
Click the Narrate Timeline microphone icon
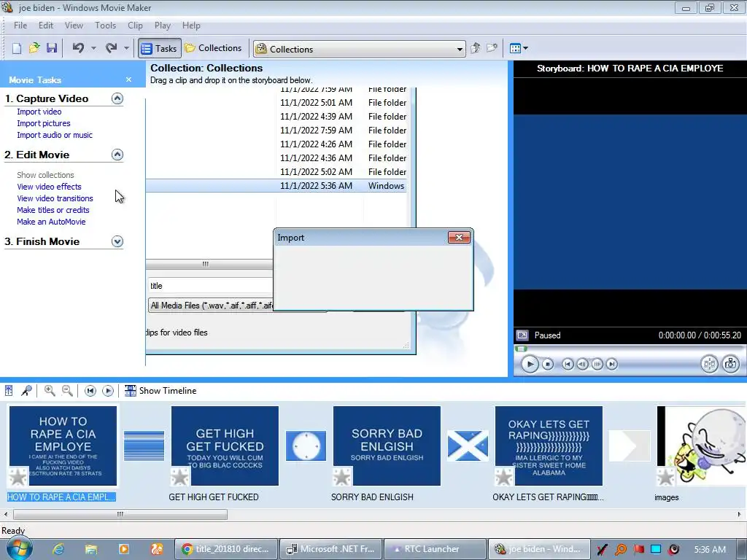tap(27, 391)
